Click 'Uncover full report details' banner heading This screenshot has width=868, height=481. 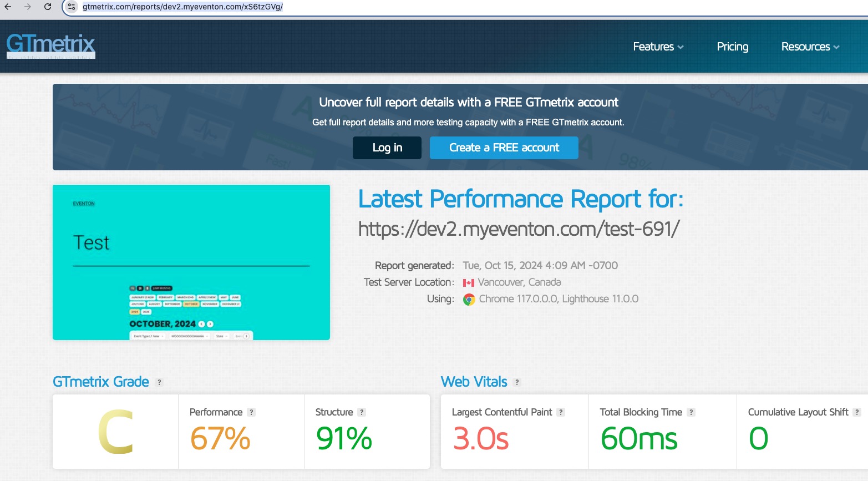[x=469, y=102]
